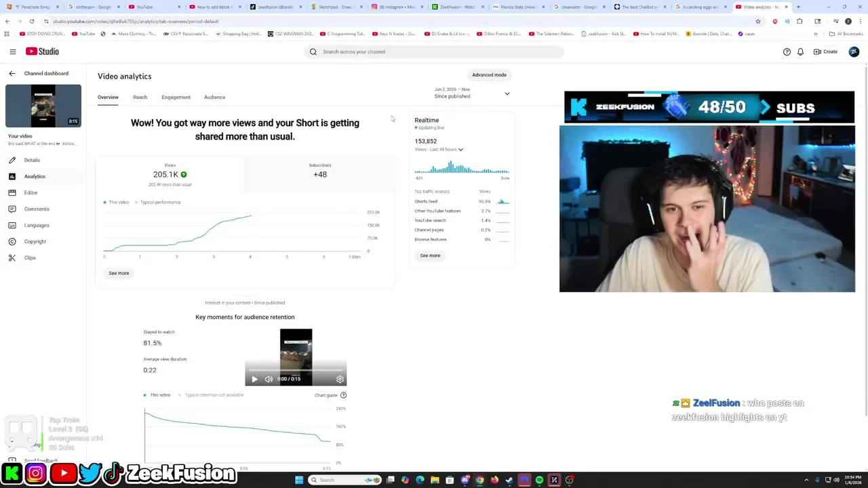868x488 pixels.
Task: Switch to the Reach tab
Action: (140, 97)
